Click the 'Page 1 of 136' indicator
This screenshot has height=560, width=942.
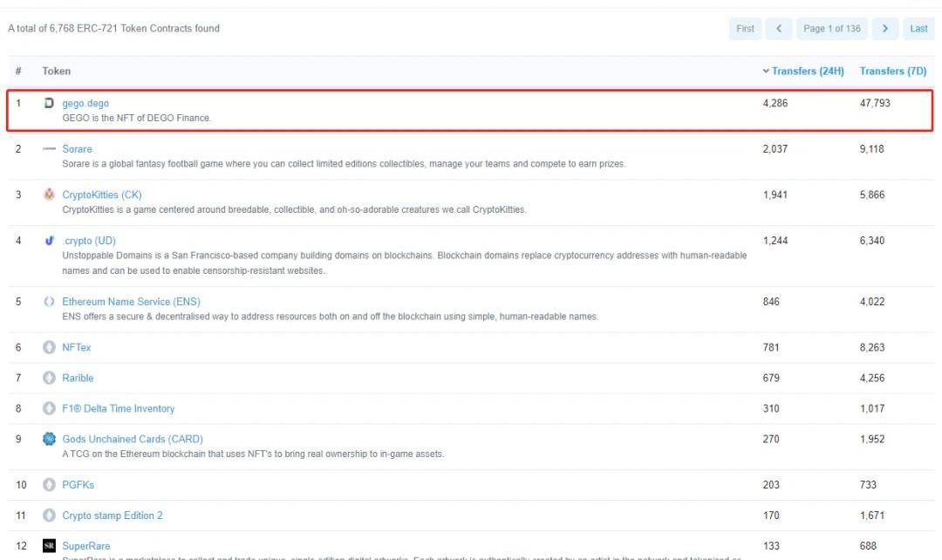click(831, 28)
